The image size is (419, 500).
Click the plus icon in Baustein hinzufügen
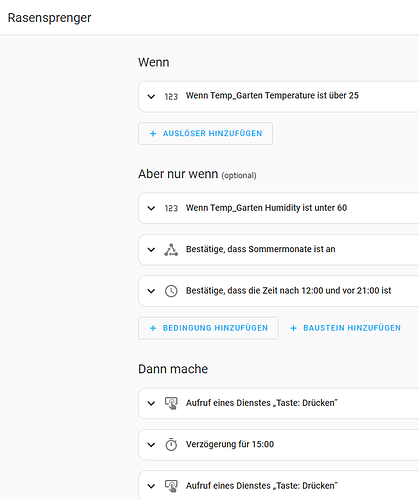click(x=293, y=328)
